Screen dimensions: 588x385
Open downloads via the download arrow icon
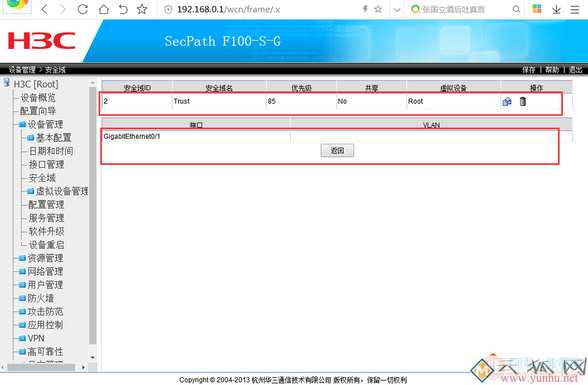(556, 9)
